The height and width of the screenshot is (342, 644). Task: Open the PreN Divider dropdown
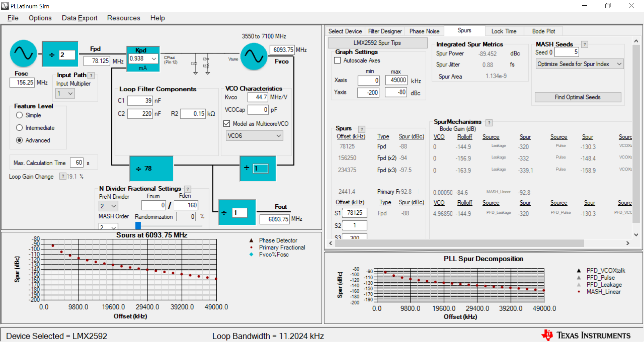click(108, 206)
